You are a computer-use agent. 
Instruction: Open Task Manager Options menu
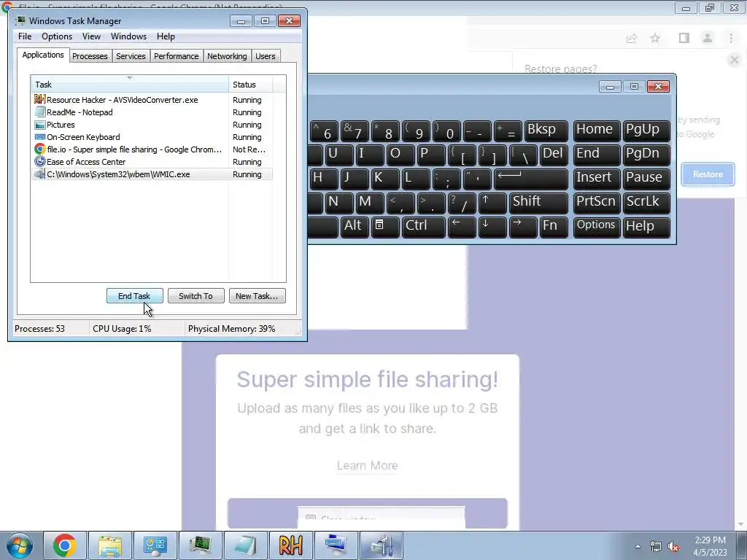57,36
